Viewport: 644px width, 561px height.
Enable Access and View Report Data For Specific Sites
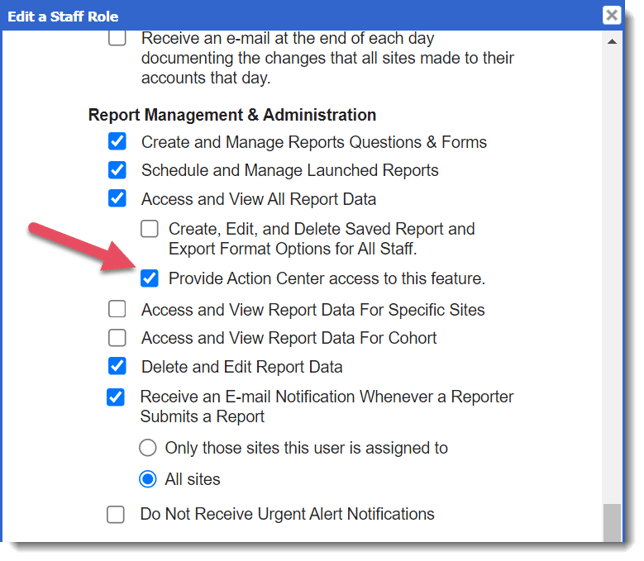coord(117,309)
